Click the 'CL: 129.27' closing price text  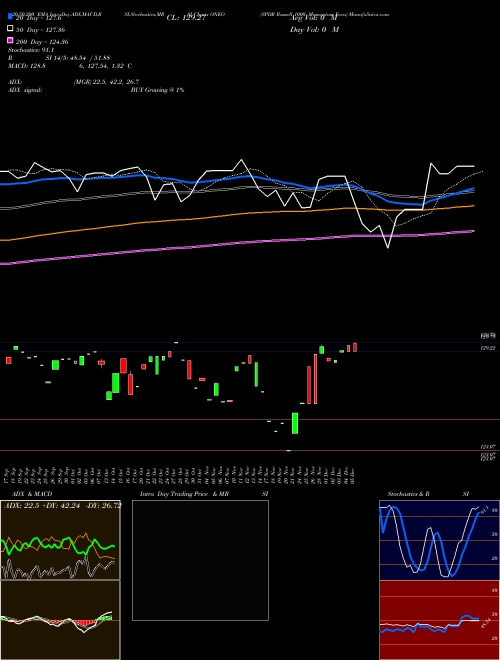186,18
